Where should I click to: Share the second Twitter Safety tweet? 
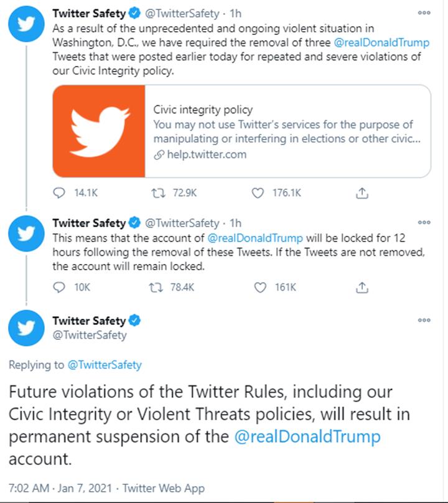[362, 287]
